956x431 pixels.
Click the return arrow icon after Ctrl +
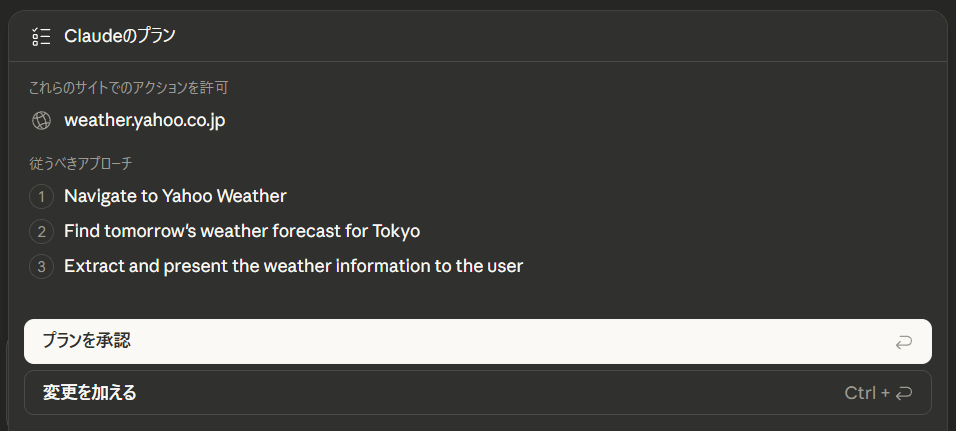(x=903, y=393)
